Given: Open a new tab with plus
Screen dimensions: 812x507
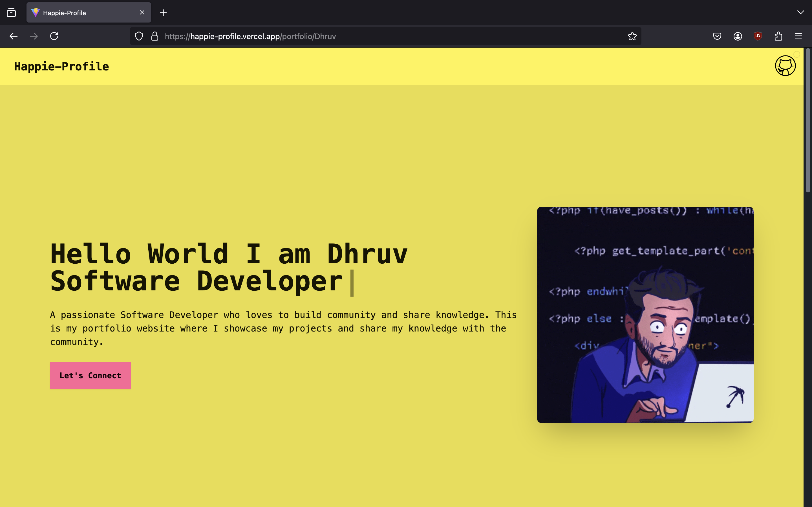Looking at the screenshot, I should [163, 13].
